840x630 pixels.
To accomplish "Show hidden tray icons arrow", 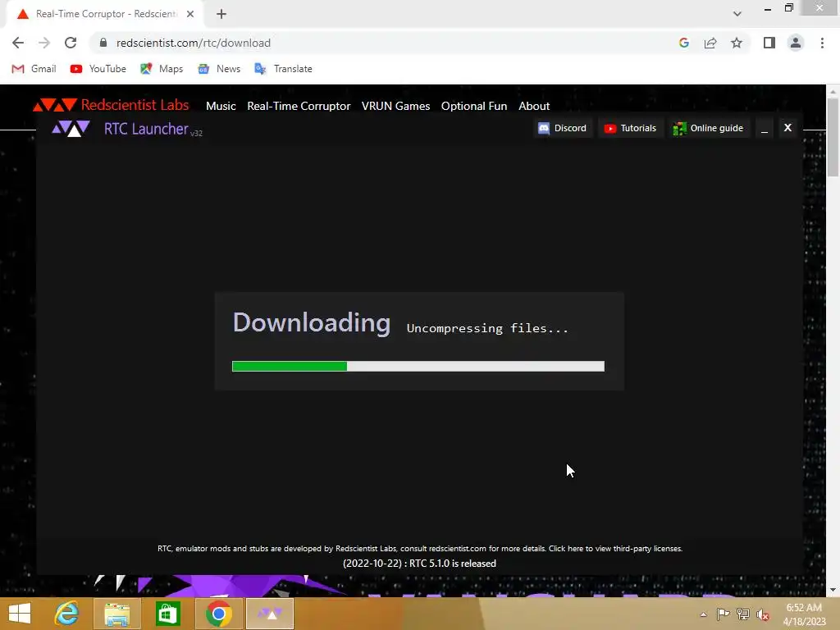I will click(703, 614).
